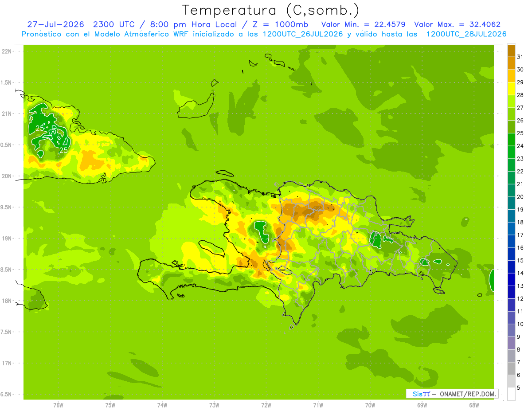Click the 20N latitude label
This screenshot has height=411, width=532.
coord(8,176)
